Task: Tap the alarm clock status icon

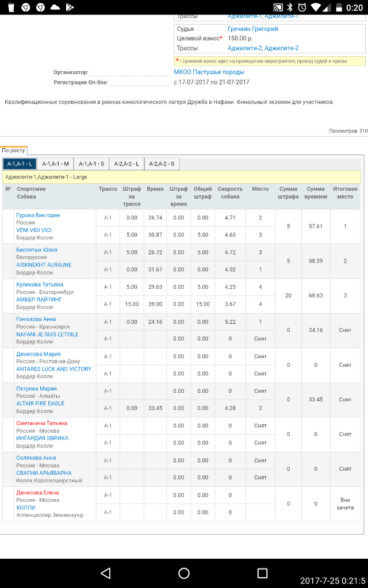Action: click(x=302, y=7)
